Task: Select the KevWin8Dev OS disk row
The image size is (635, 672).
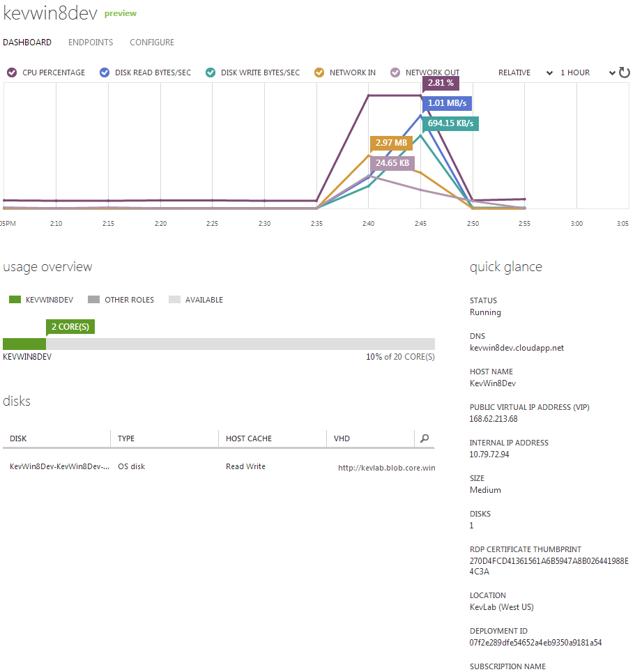Action: click(x=59, y=467)
